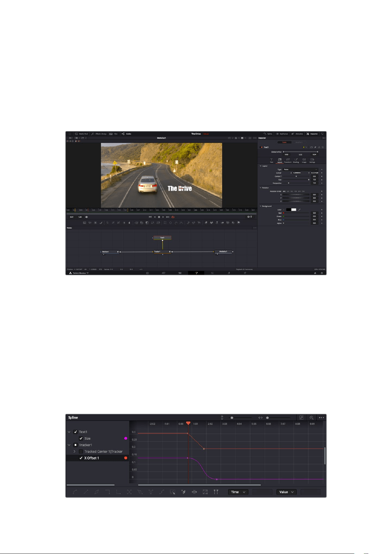The height and width of the screenshot is (554, 392).
Task: Click the shape box icon in Spline toolbar
Action: tap(205, 492)
